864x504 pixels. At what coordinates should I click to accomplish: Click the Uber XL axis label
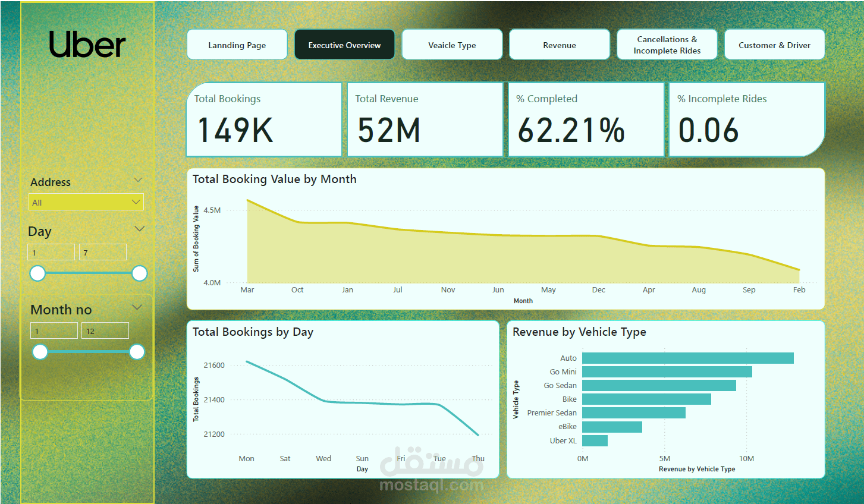point(563,440)
